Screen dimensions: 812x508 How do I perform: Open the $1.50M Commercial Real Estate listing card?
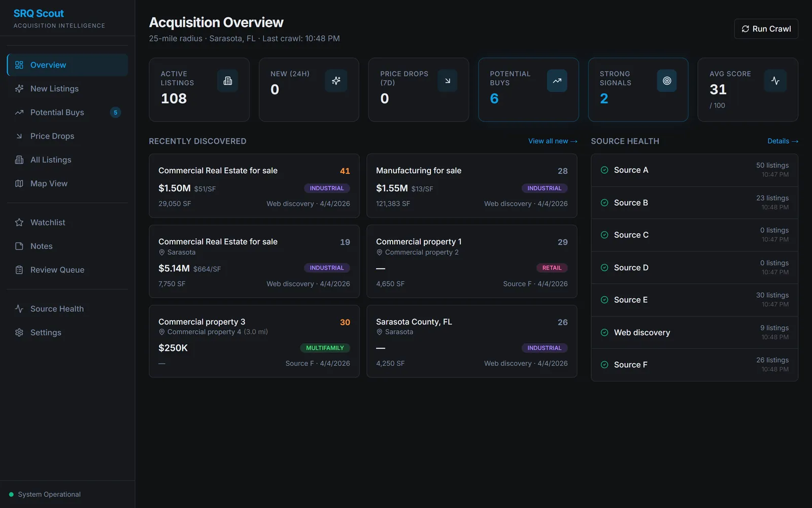click(x=254, y=186)
